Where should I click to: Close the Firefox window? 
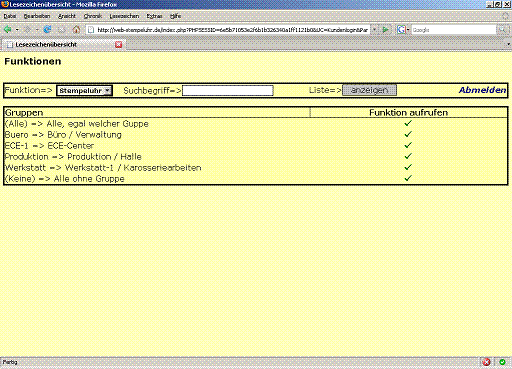tap(507, 5)
